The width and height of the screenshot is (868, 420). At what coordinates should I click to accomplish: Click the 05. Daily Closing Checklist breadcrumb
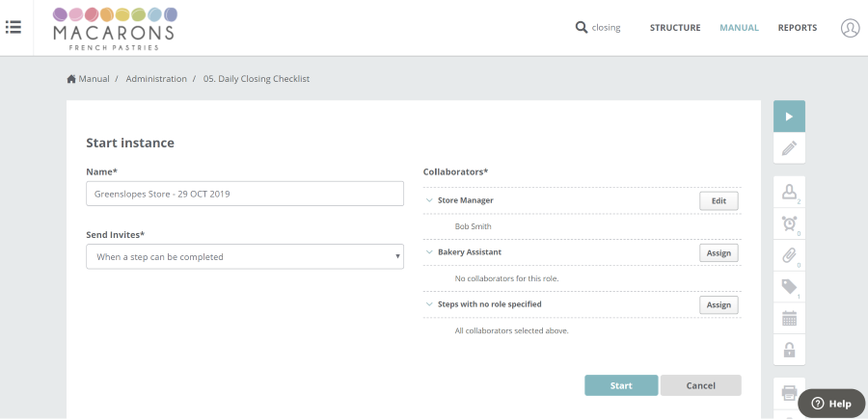click(x=257, y=79)
